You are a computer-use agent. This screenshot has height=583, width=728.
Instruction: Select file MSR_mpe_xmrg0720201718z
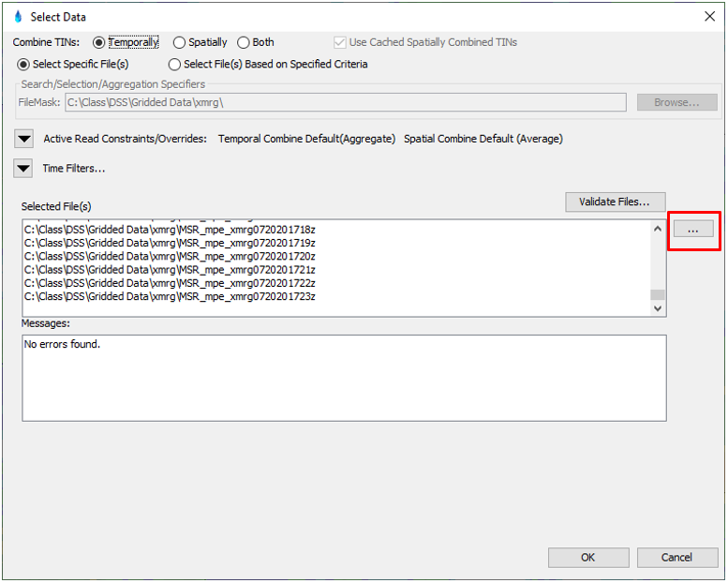click(170, 230)
